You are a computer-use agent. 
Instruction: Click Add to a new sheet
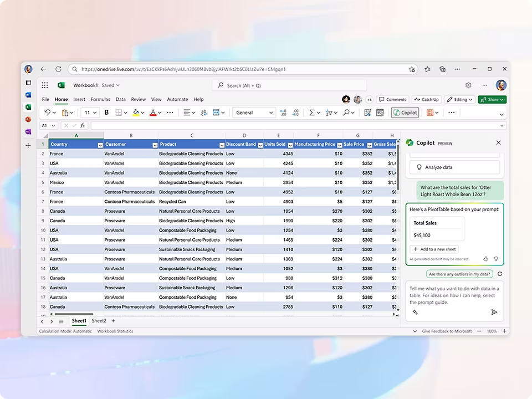[x=434, y=249]
